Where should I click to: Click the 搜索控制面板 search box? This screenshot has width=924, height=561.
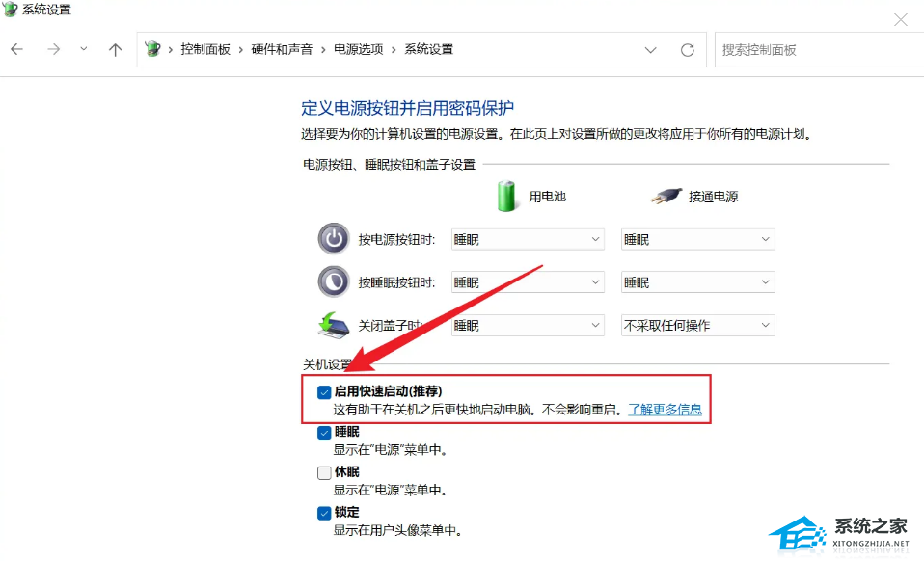point(818,49)
